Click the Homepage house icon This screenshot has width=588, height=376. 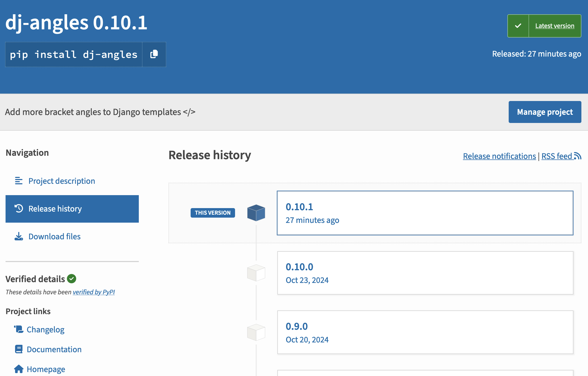coord(19,369)
